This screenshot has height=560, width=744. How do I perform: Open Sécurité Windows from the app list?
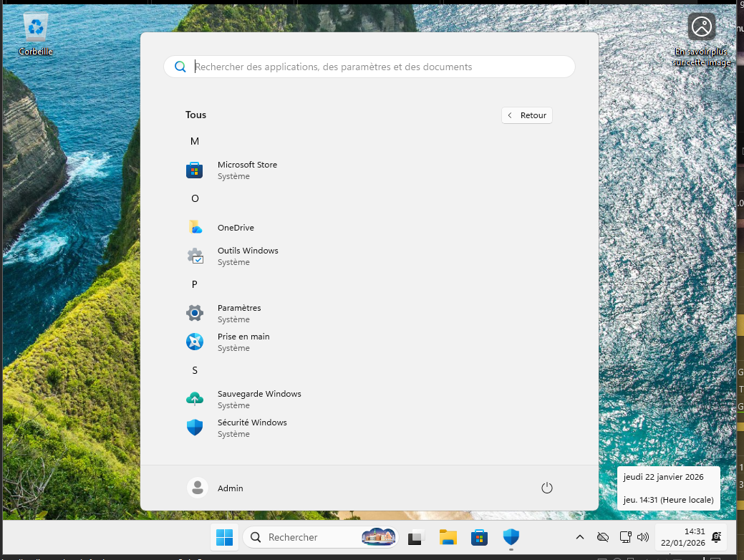(251, 428)
